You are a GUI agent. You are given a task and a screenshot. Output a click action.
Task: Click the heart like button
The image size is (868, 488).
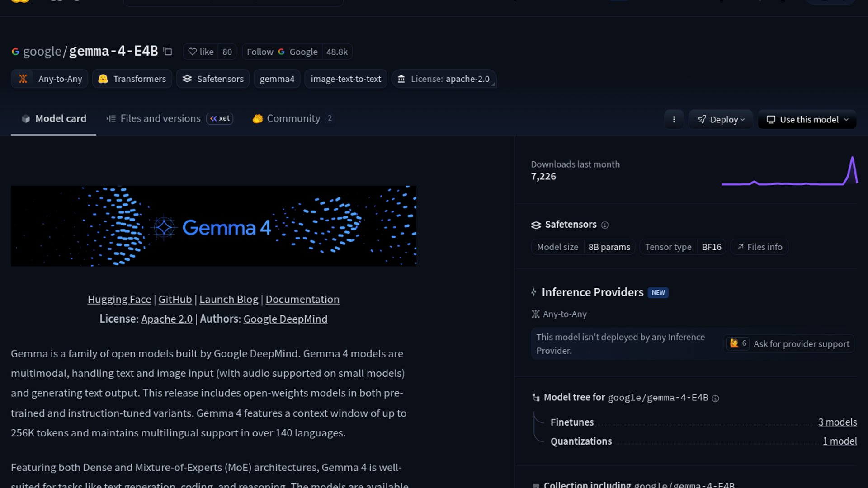coord(201,52)
